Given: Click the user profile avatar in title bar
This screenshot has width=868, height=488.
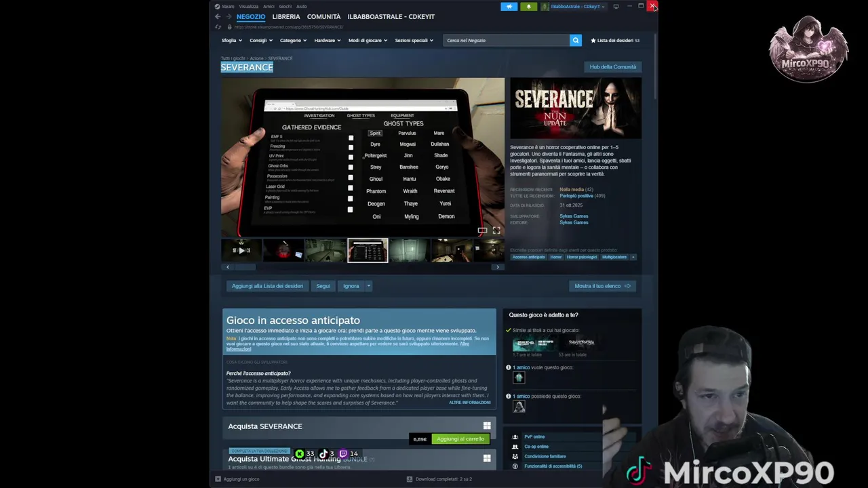Looking at the screenshot, I should pos(545,7).
